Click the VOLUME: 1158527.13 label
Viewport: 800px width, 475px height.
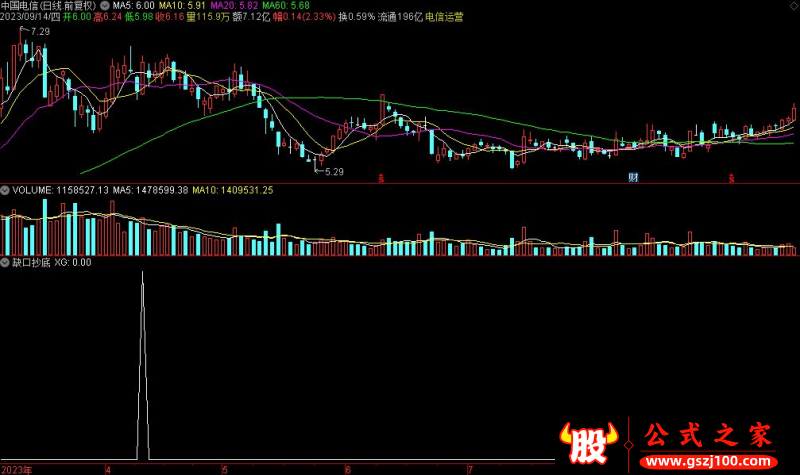(60, 190)
